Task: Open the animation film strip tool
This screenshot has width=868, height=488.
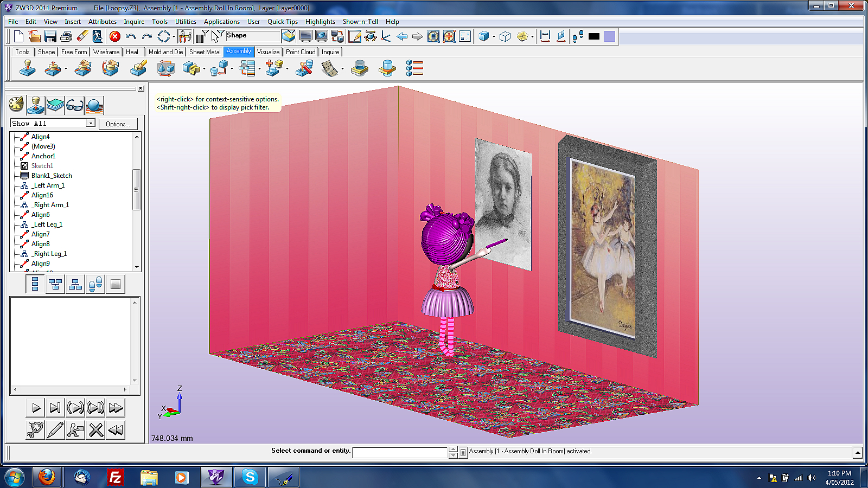Action: (329, 68)
